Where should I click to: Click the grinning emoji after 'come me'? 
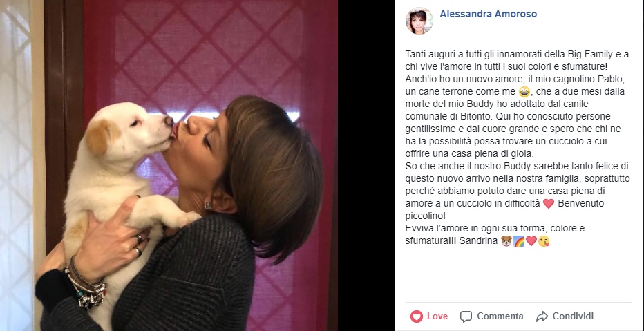(x=524, y=92)
